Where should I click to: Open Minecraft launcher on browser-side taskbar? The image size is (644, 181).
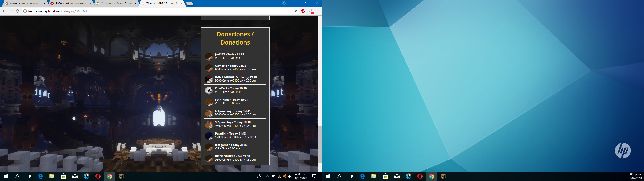(x=121, y=176)
